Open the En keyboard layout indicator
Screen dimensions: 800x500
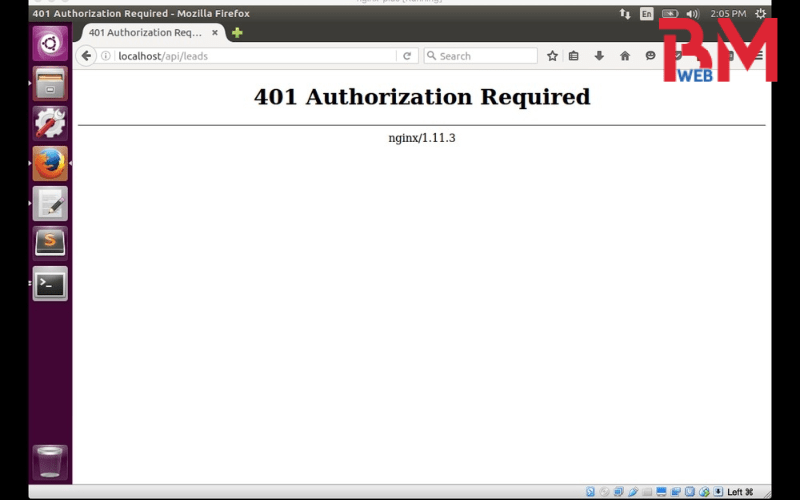pyautogui.click(x=646, y=14)
